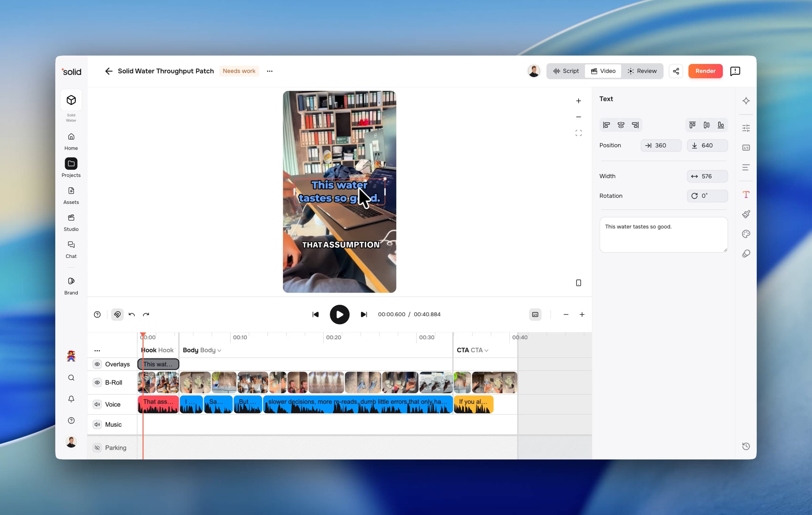Play the video preview
The height and width of the screenshot is (515, 812).
340,314
